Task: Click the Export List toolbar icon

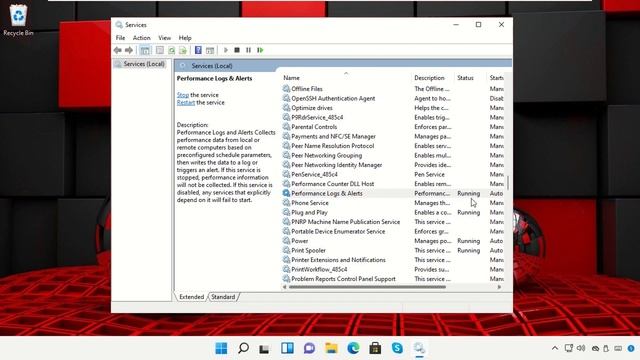Action: click(183, 50)
